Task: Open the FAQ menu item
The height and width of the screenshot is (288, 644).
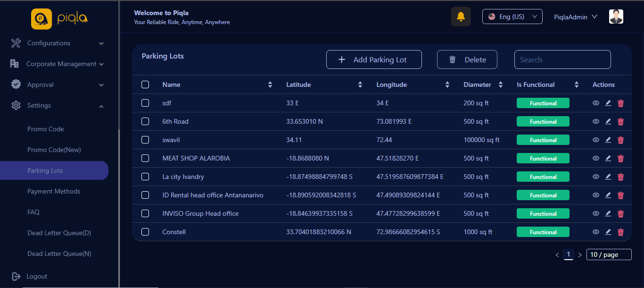Action: 33,212
